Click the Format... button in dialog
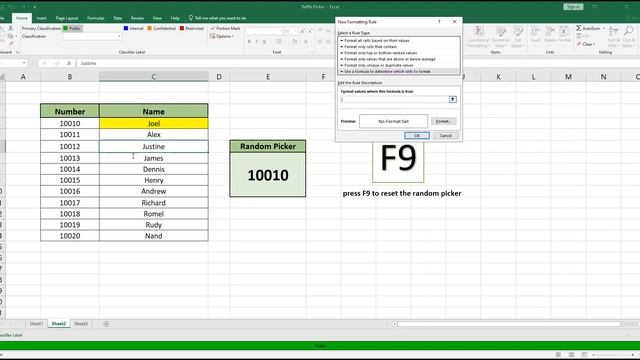This screenshot has height=360, width=640. 443,121
